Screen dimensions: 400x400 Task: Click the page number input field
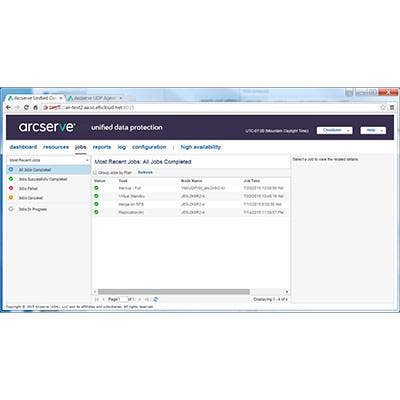coord(123,299)
